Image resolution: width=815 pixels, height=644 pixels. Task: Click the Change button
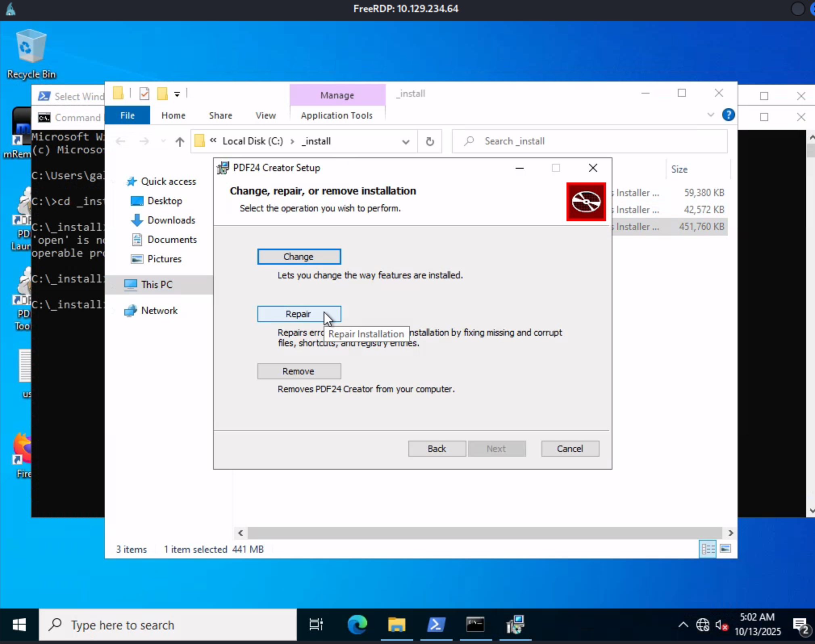coord(299,257)
